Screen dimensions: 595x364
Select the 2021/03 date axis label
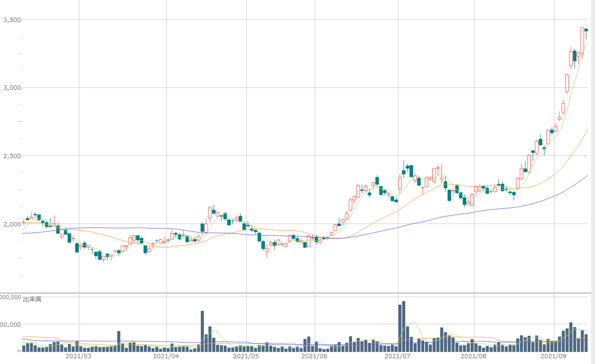click(x=78, y=356)
